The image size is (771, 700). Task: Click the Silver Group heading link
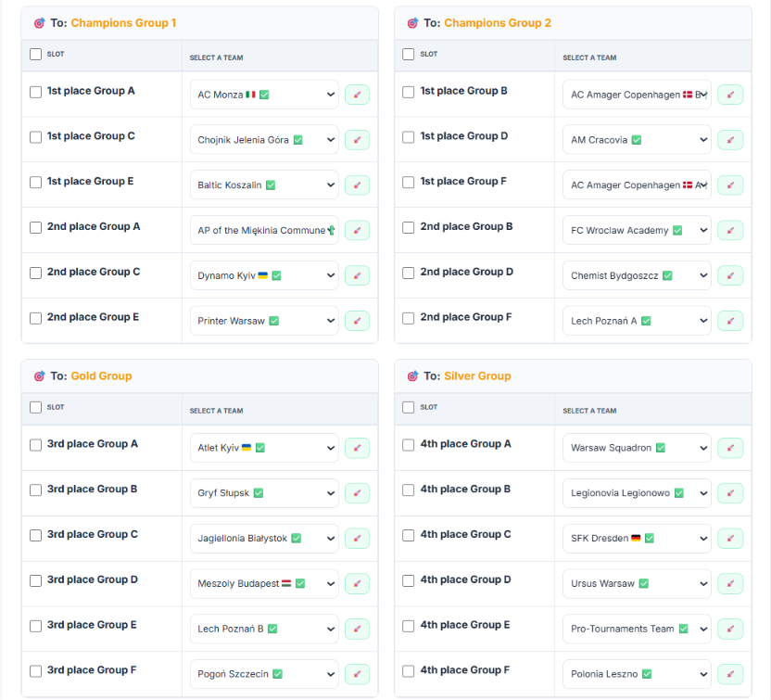click(477, 376)
